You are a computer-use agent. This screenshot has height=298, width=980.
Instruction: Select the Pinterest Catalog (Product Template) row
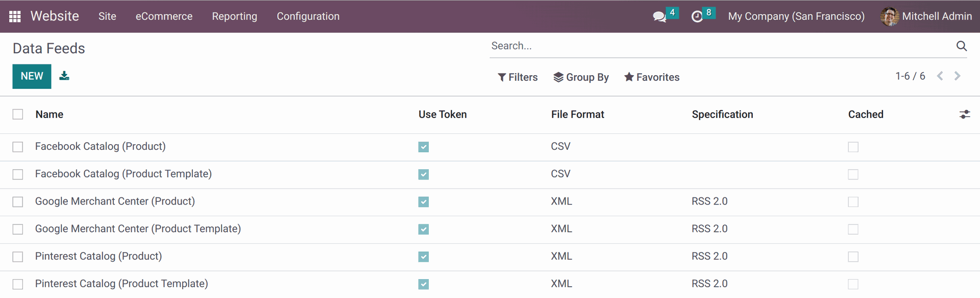(490, 284)
